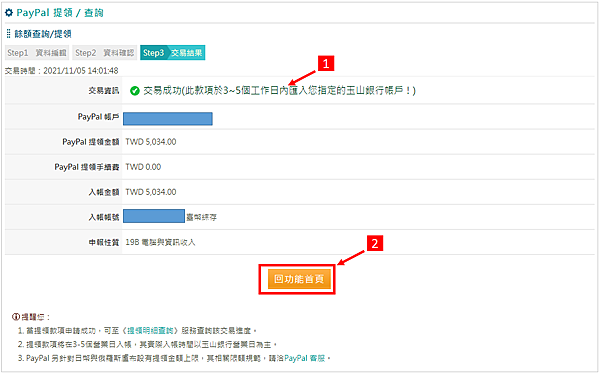600x374 pixels.
Task: Click reminder note 3 about withdrawal limits
Action: [174, 358]
